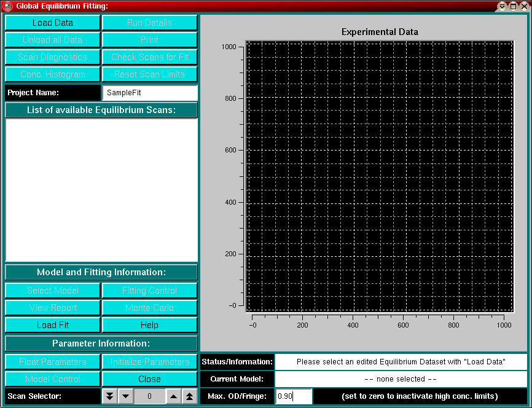
Task: Jump scan selector up by large step
Action: pos(190,396)
